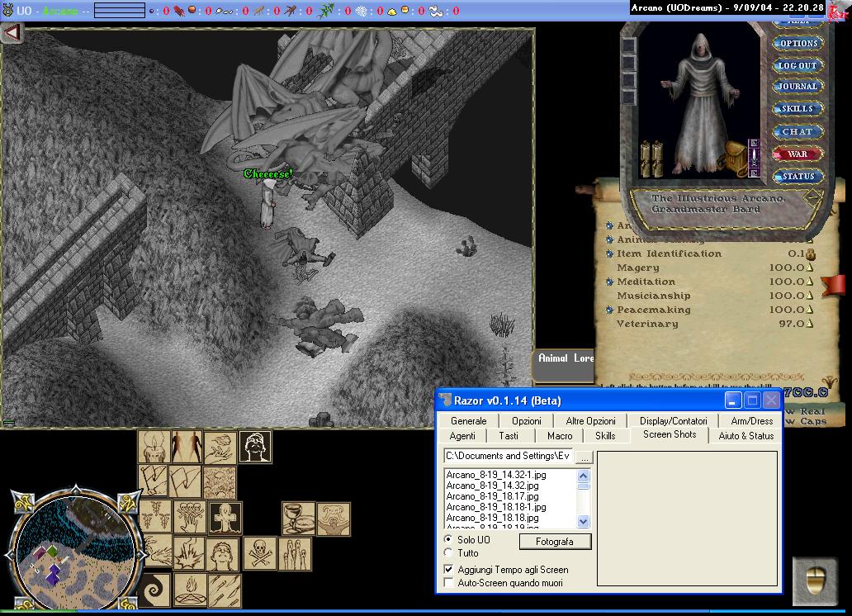Open the Aiuto & Status tab
Screen dimensions: 852x616
click(x=746, y=435)
